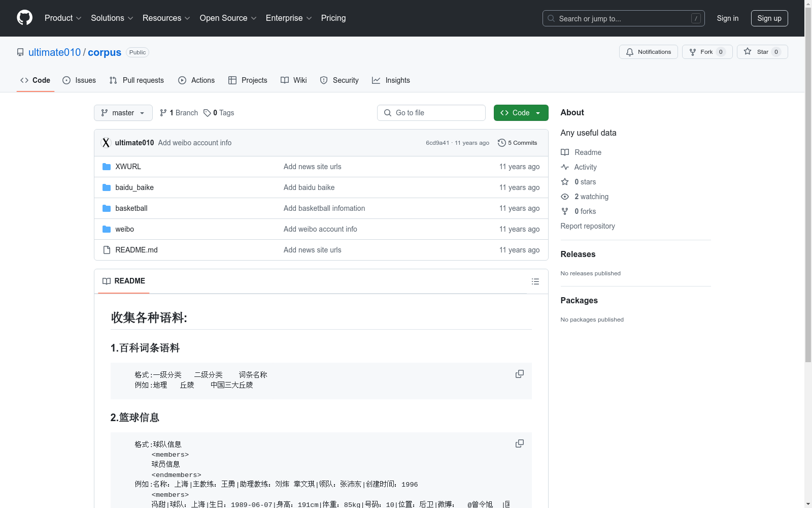Open the master branch selector
The width and height of the screenshot is (812, 508).
pos(123,113)
